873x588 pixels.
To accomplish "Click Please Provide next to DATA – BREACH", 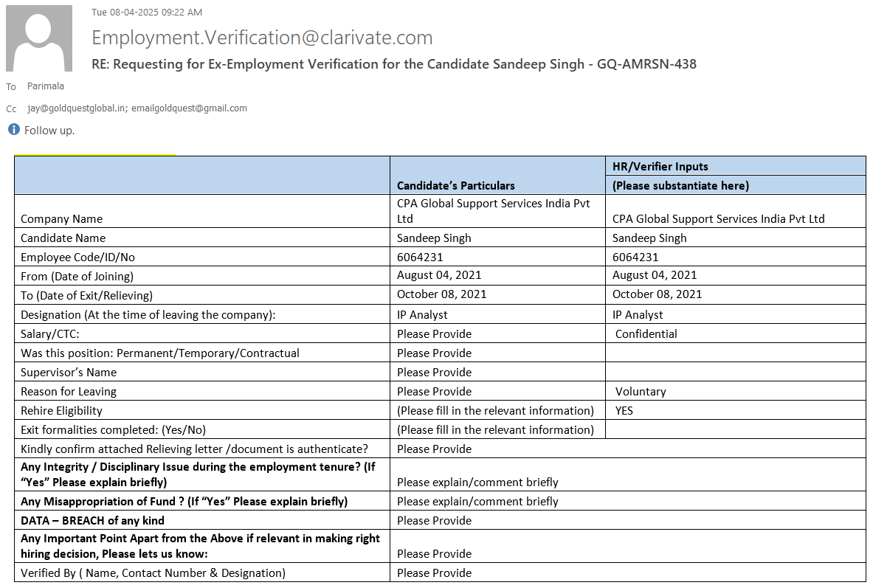I will click(434, 521).
